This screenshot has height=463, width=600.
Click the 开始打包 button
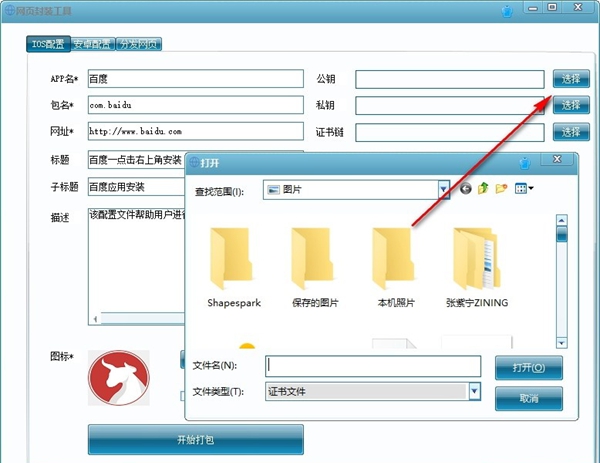[196, 439]
